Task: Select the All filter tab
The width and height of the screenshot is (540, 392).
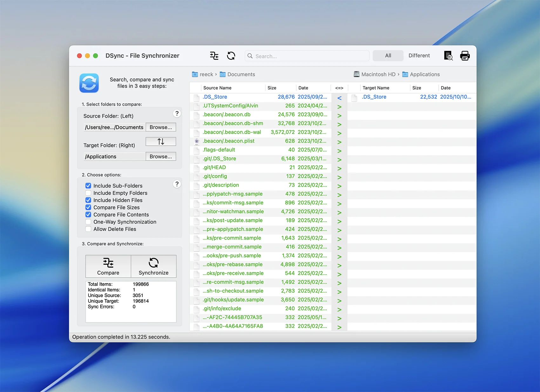Action: (x=388, y=56)
